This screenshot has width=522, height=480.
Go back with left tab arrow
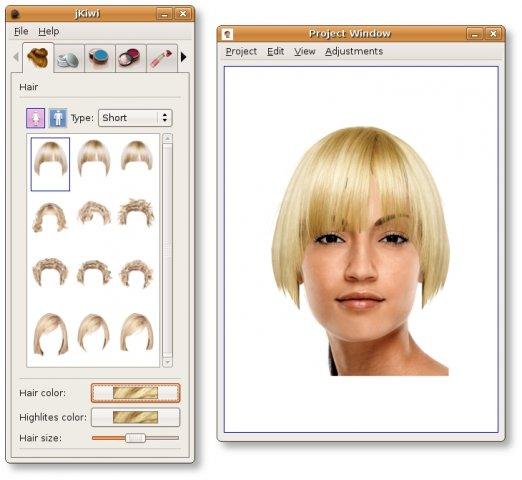(x=15, y=57)
